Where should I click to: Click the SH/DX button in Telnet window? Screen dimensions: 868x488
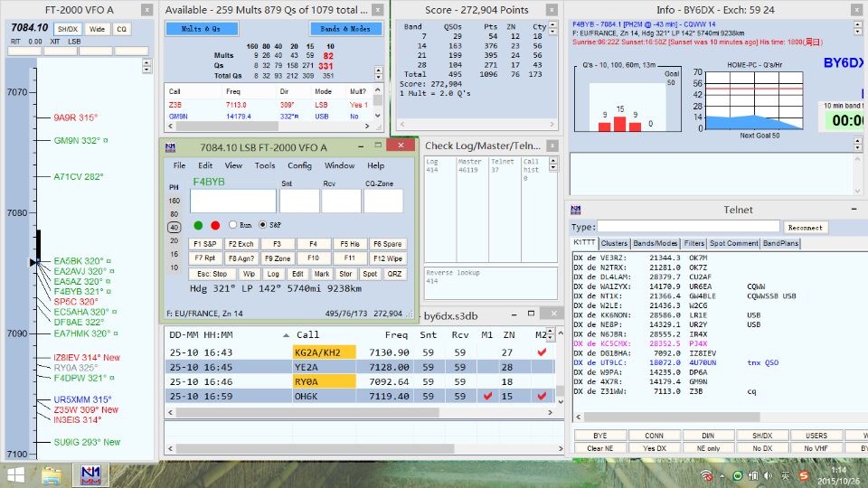(762, 436)
